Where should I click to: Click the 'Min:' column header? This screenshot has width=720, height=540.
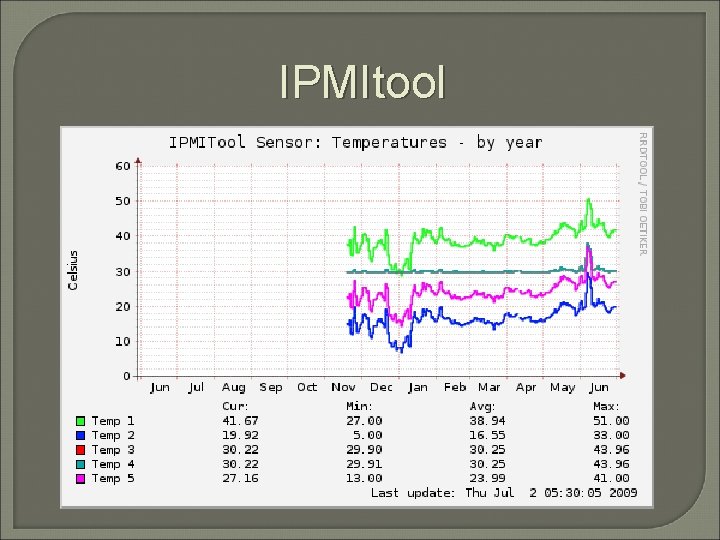point(359,406)
